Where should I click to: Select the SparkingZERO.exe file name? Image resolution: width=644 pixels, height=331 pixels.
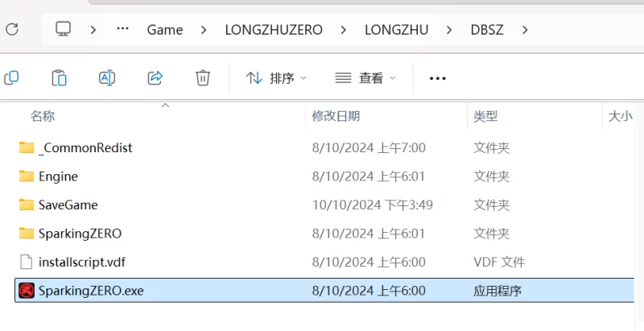[x=91, y=291]
